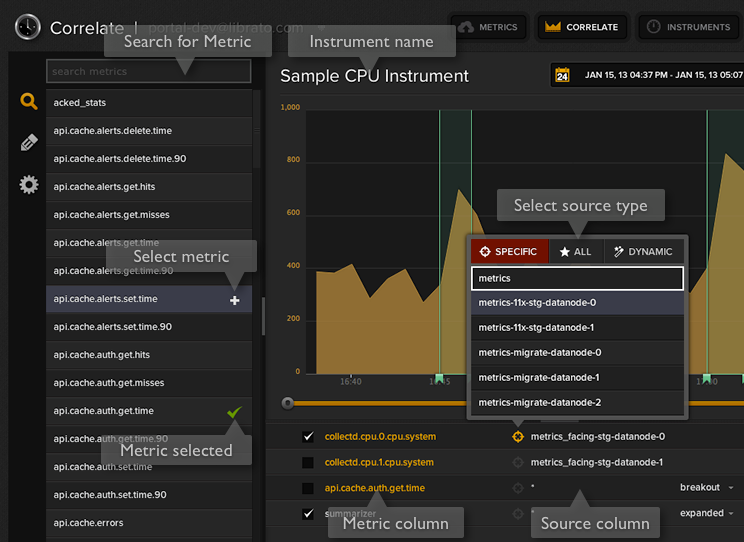Select the api.cache.alerts.set.time.90 metric
Image resolution: width=744 pixels, height=542 pixels.
tap(149, 327)
